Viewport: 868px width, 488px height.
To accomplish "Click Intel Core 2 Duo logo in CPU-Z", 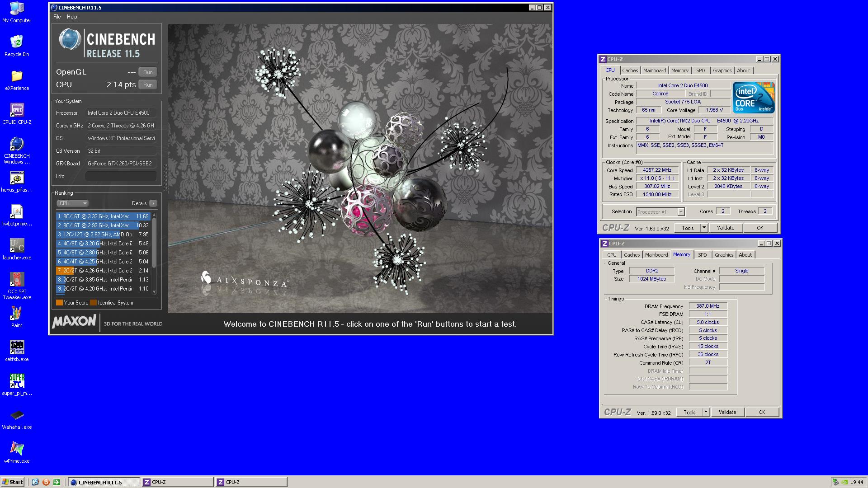I will point(754,98).
